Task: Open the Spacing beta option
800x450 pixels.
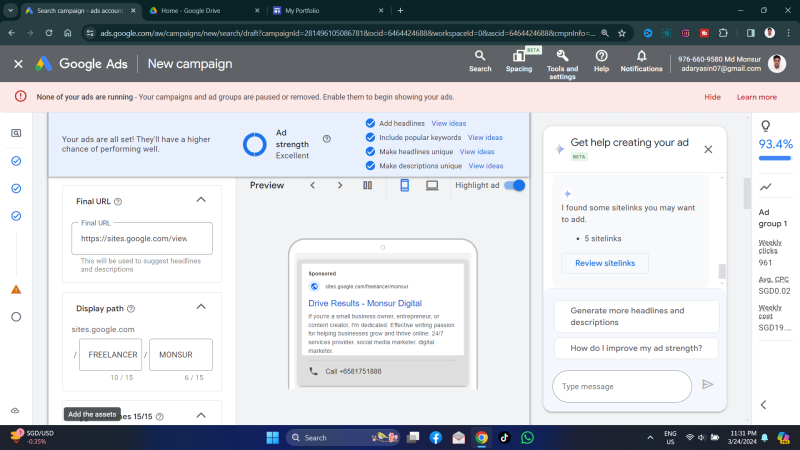Action: click(x=519, y=61)
